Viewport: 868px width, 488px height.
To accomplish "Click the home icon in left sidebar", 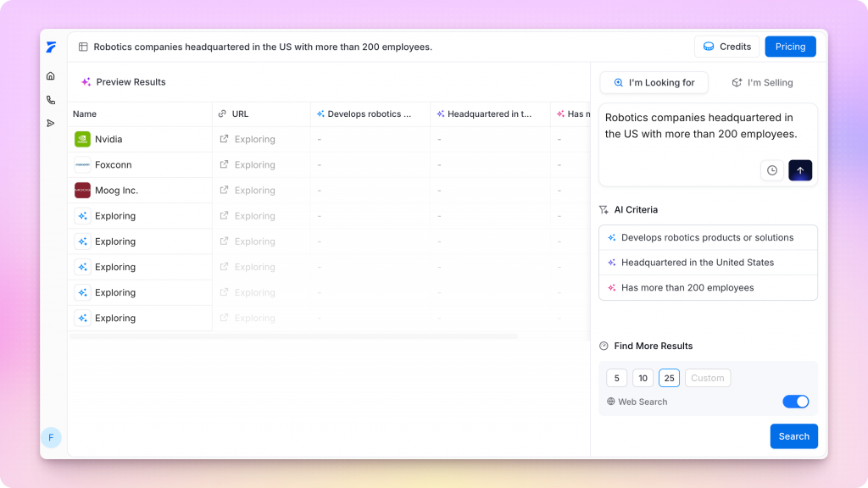I will tap(51, 76).
